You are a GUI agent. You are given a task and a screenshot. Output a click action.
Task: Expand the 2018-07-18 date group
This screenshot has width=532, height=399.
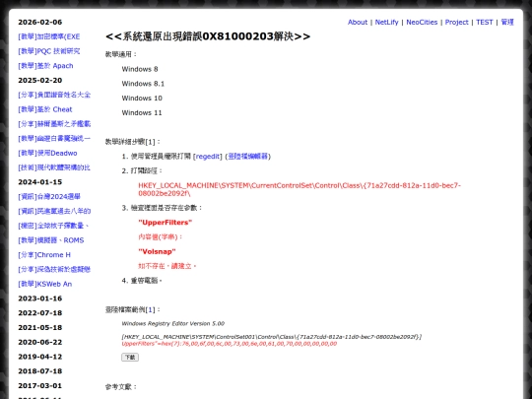[x=40, y=371]
